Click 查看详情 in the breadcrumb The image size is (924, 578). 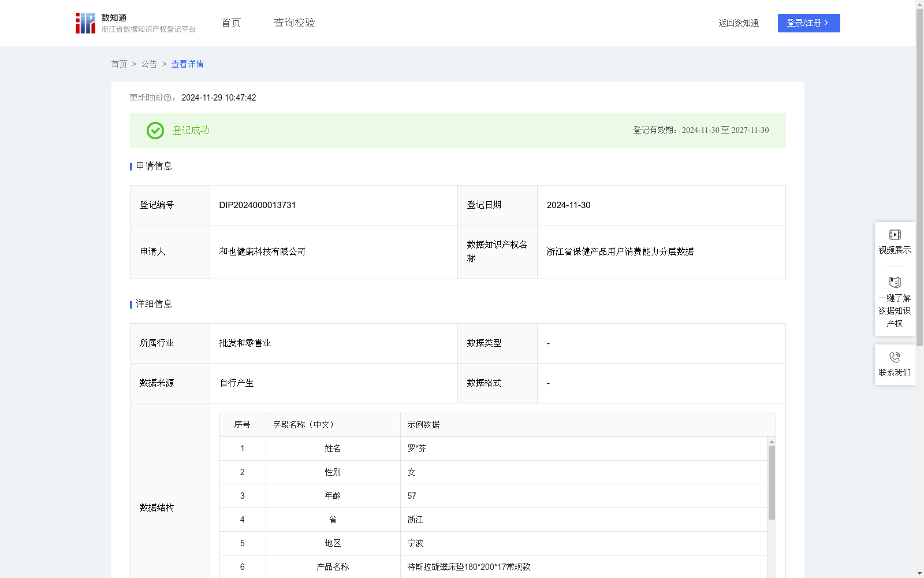pyautogui.click(x=187, y=64)
